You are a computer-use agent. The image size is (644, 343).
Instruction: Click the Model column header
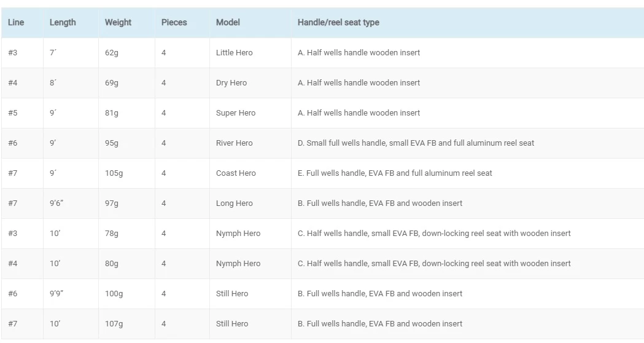(228, 22)
